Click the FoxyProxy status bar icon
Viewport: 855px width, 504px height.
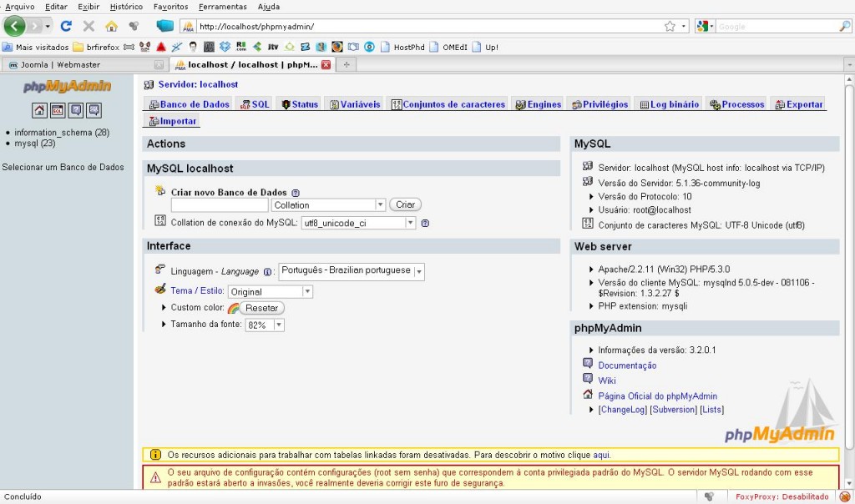(x=845, y=496)
